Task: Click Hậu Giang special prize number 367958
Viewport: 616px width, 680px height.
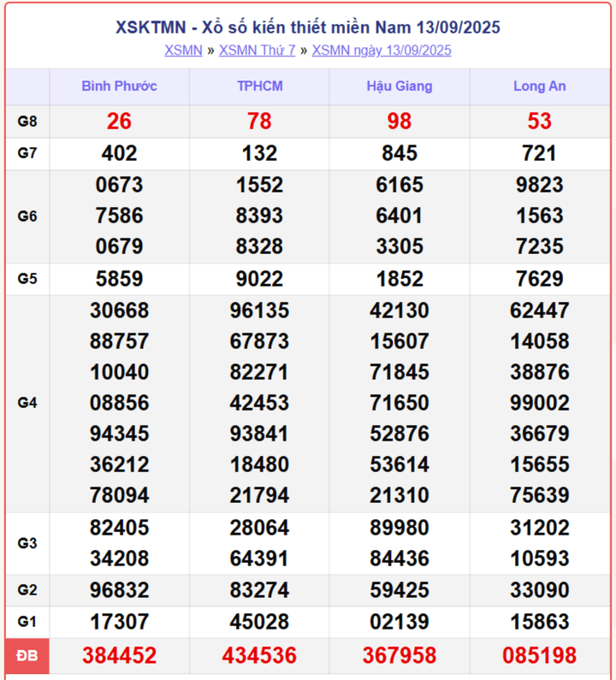Action: coord(400,656)
